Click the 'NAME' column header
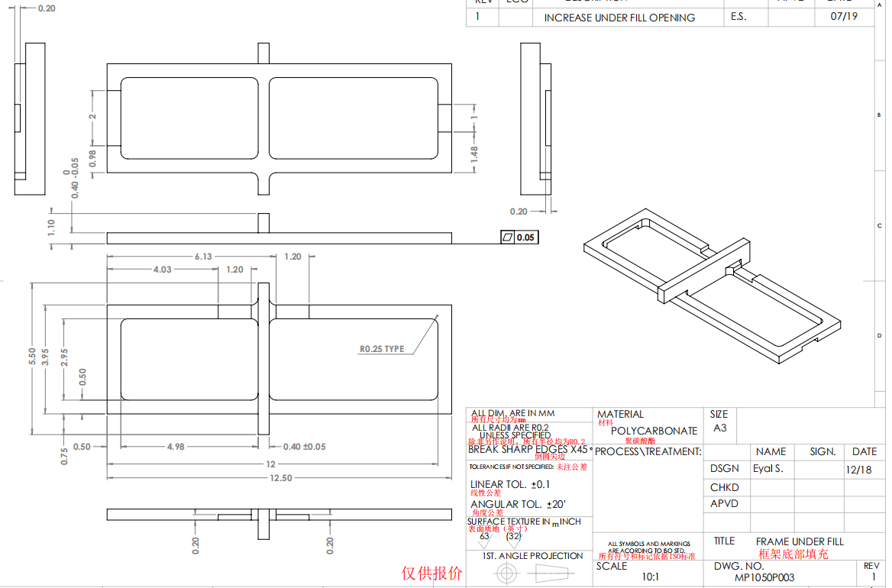 [771, 451]
